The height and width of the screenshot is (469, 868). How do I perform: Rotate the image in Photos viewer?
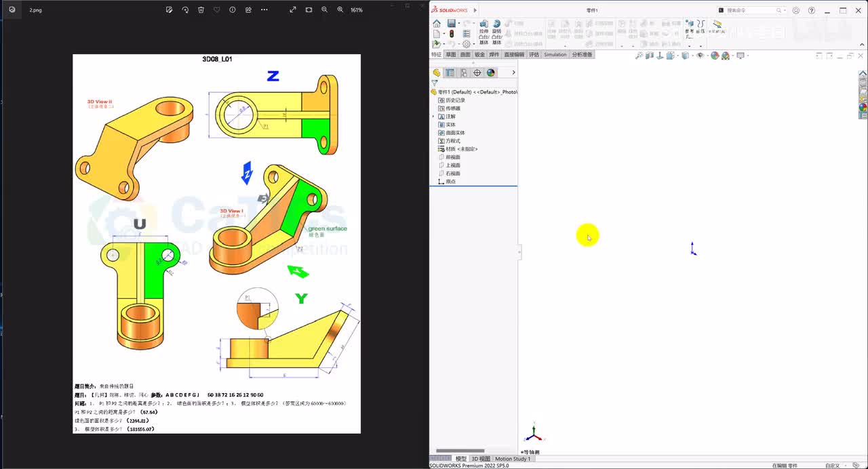tap(185, 10)
